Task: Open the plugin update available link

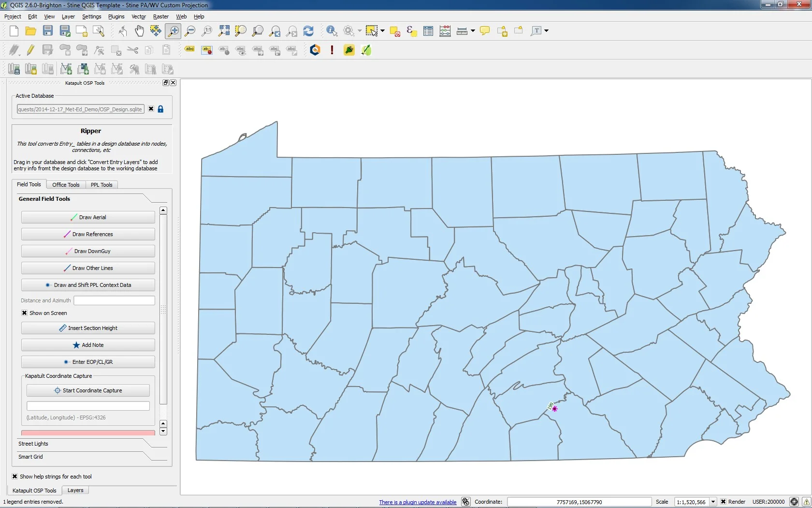Action: [x=418, y=502]
